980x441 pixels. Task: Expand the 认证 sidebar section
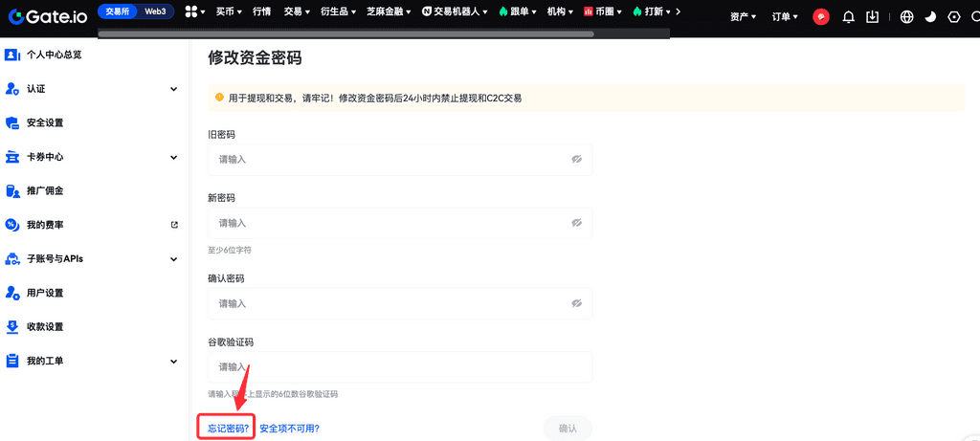click(173, 89)
